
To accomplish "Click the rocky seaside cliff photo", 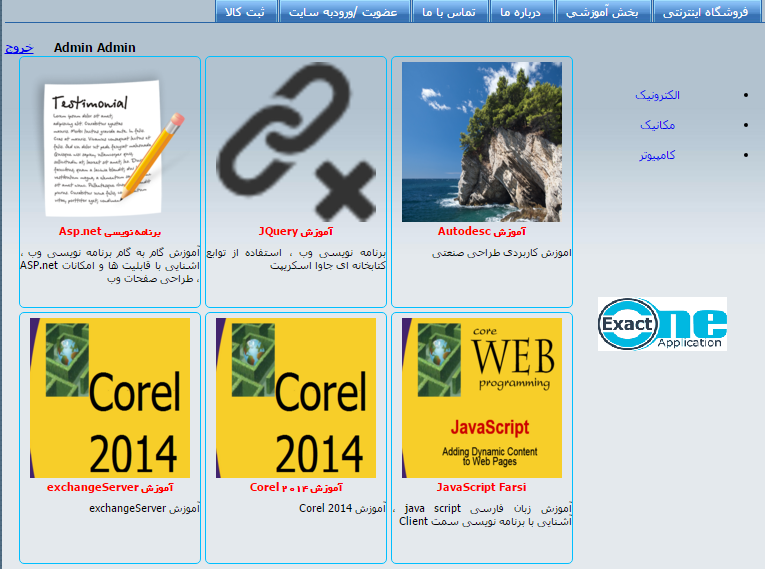I will pos(482,142).
